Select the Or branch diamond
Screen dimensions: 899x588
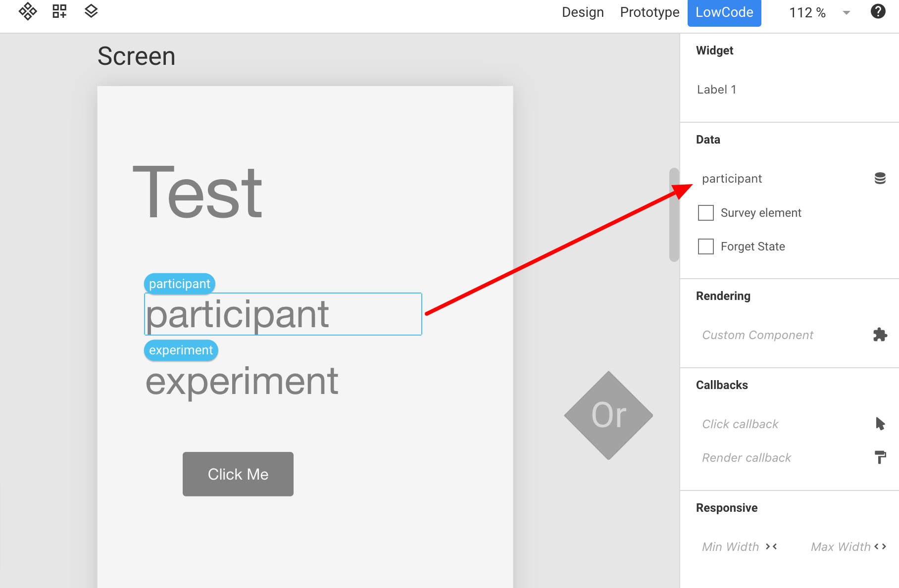pos(608,416)
